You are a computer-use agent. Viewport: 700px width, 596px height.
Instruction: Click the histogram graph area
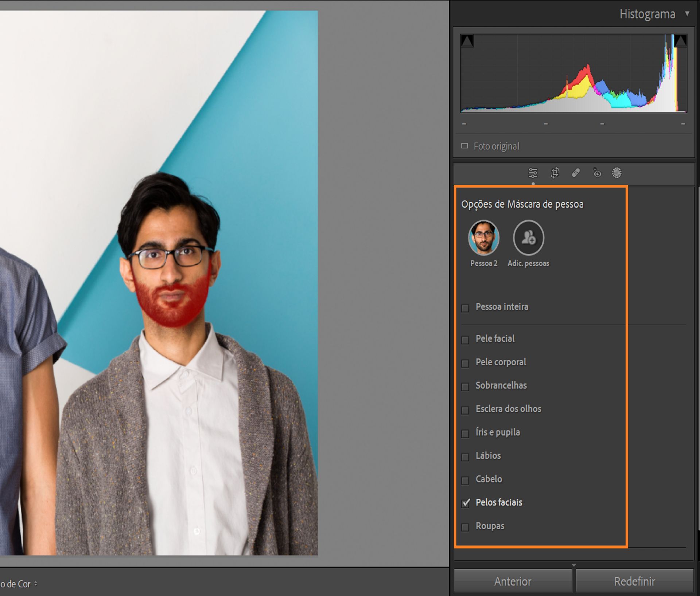point(573,73)
